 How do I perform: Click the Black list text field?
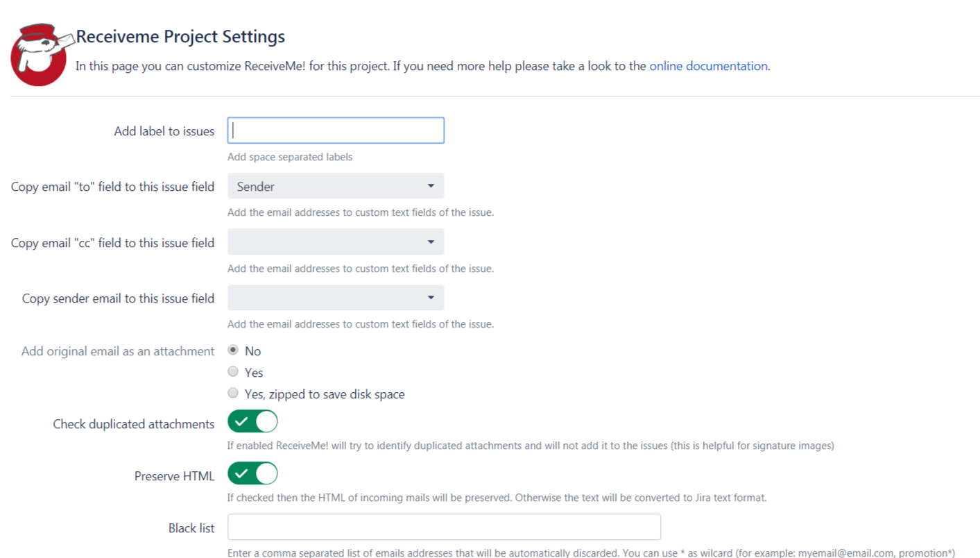click(444, 527)
